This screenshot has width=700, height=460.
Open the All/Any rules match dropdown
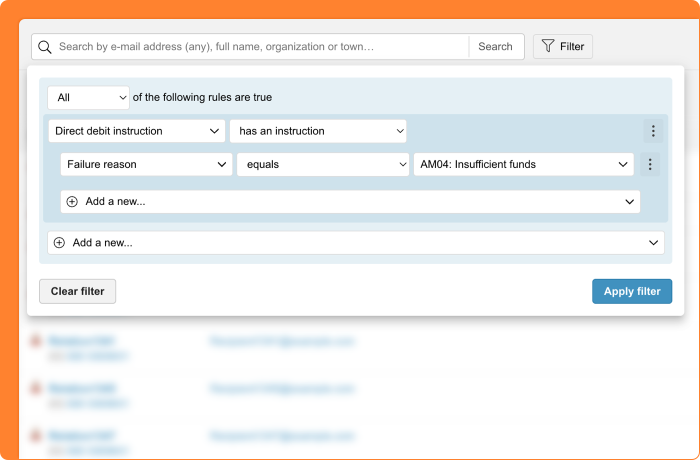[x=88, y=97]
